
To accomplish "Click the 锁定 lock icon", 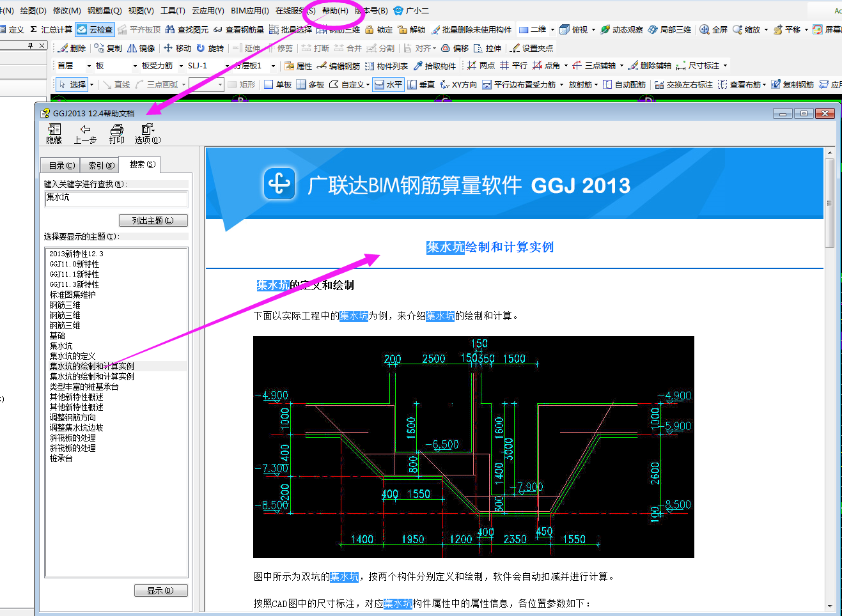I will click(369, 29).
